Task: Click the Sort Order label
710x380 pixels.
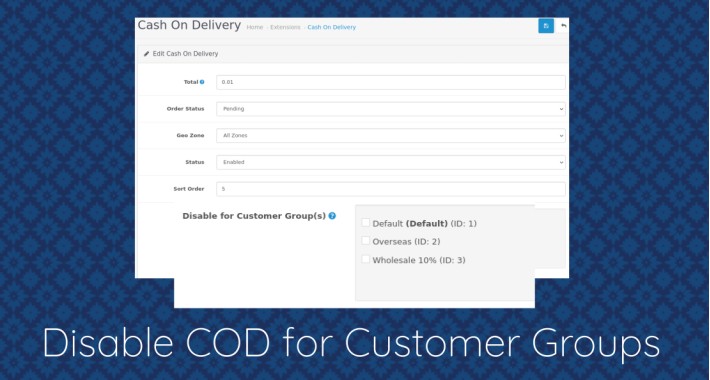Action: [x=189, y=189]
